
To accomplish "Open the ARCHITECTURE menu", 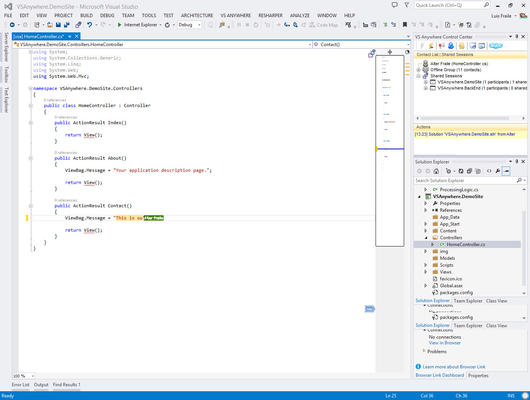I will pyautogui.click(x=197, y=16).
